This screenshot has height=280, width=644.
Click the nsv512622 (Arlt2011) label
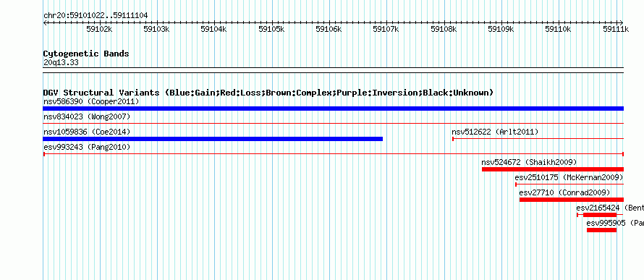tap(495, 132)
